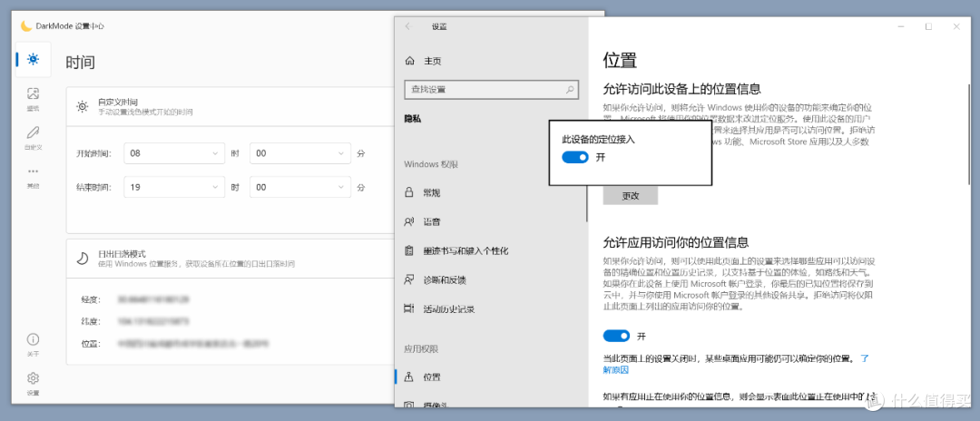Image resolution: width=980 pixels, height=421 pixels.
Task: Maximize the Windows Settings window
Action: point(929,26)
